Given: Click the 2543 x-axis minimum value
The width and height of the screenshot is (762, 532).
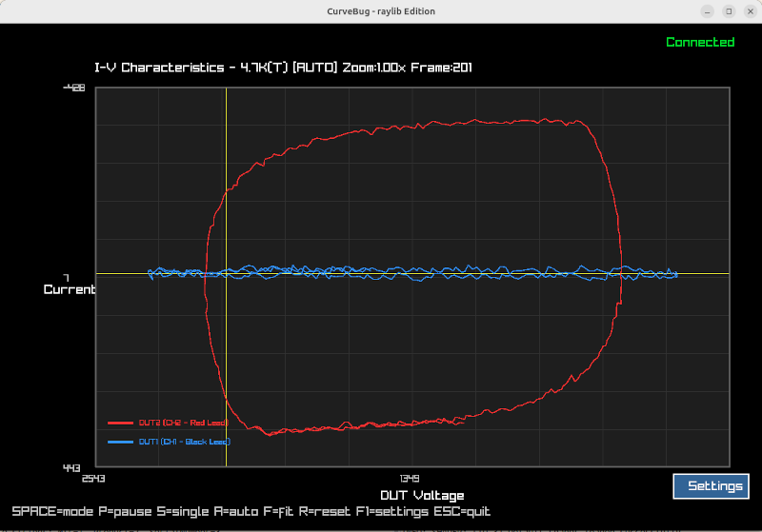Looking at the screenshot, I should pyautogui.click(x=94, y=478).
